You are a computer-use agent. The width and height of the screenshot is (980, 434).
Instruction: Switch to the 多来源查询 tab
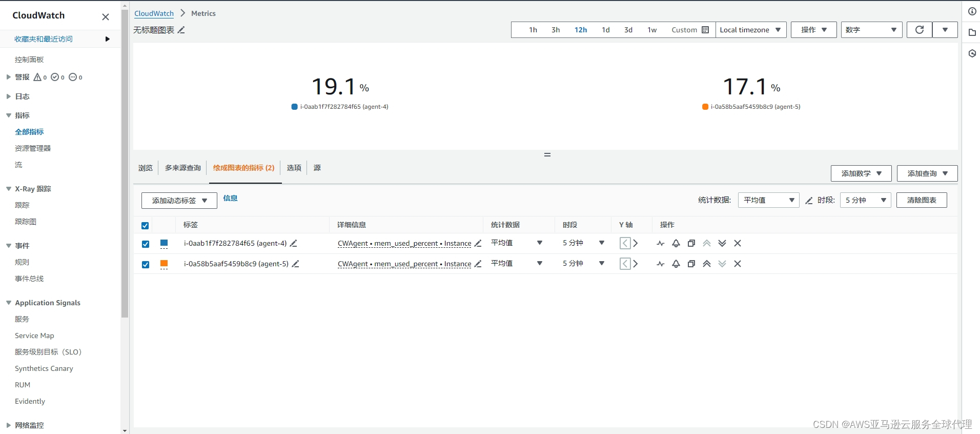pyautogui.click(x=182, y=168)
